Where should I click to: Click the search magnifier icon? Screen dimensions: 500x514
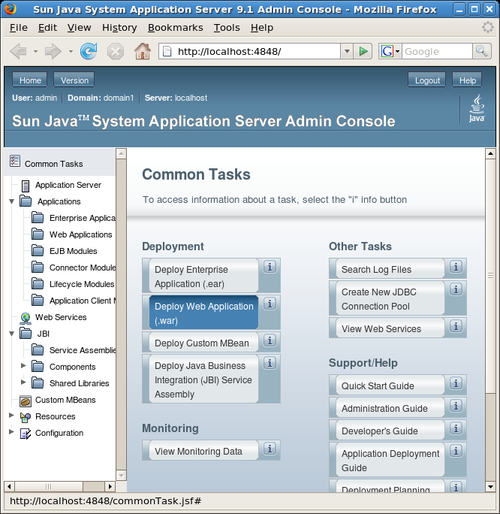coord(481,51)
